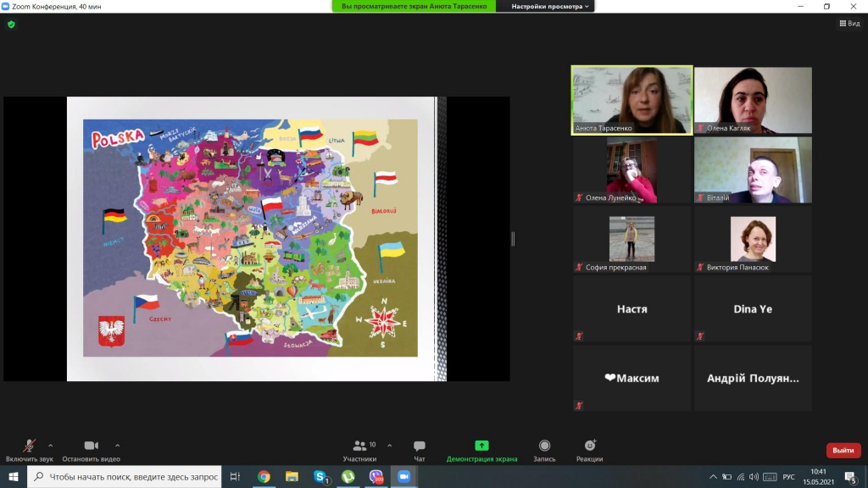Click the divider handle beside shared screen

[x=513, y=239]
